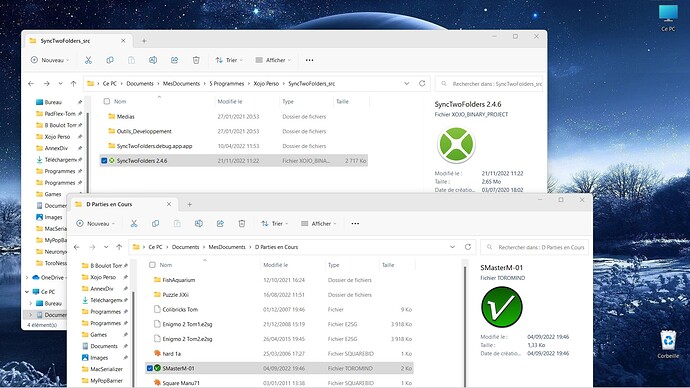Click Paste icon in D Parties en Cours window
Viewport: 690px width, 388px height.
177,223
